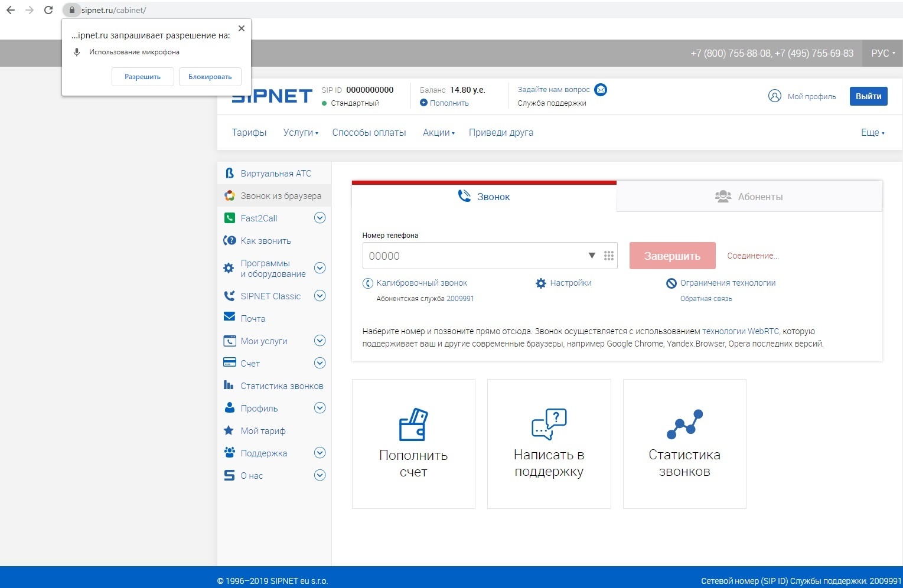
Task: Click the Профиль person icon
Action: coord(229,407)
